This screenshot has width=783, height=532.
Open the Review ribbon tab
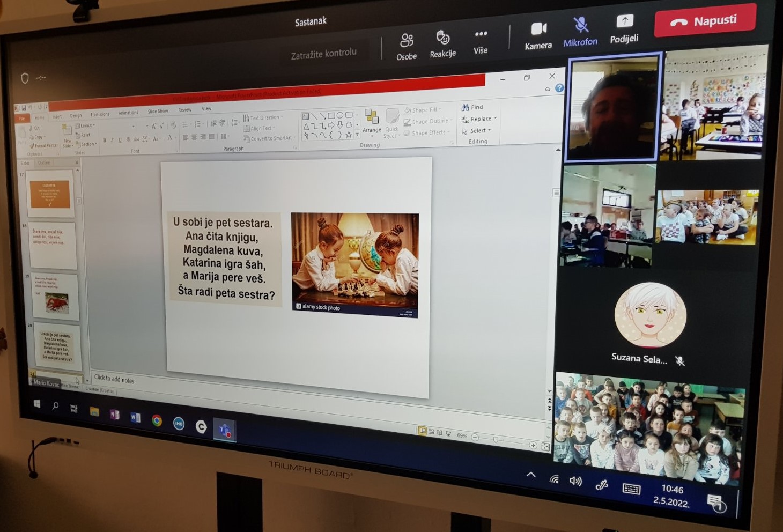185,110
